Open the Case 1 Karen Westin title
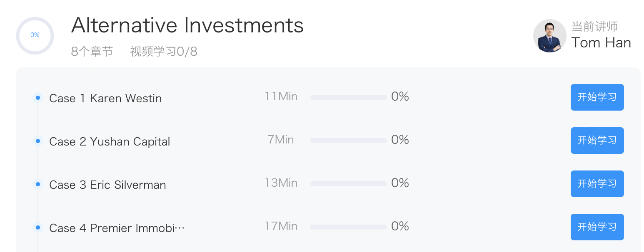 point(105,99)
